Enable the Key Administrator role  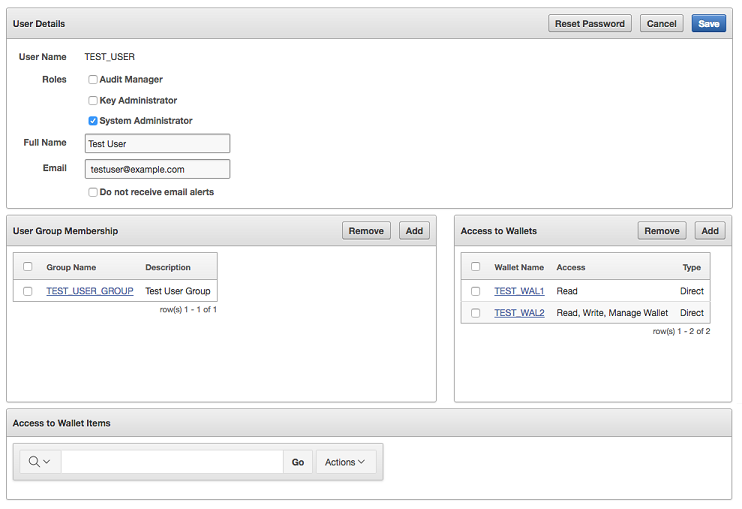point(93,100)
